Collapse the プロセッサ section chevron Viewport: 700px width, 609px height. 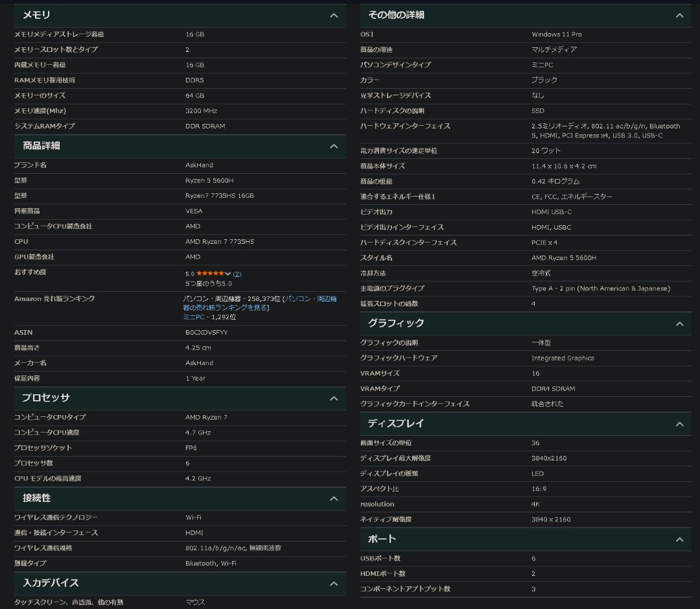(x=334, y=398)
